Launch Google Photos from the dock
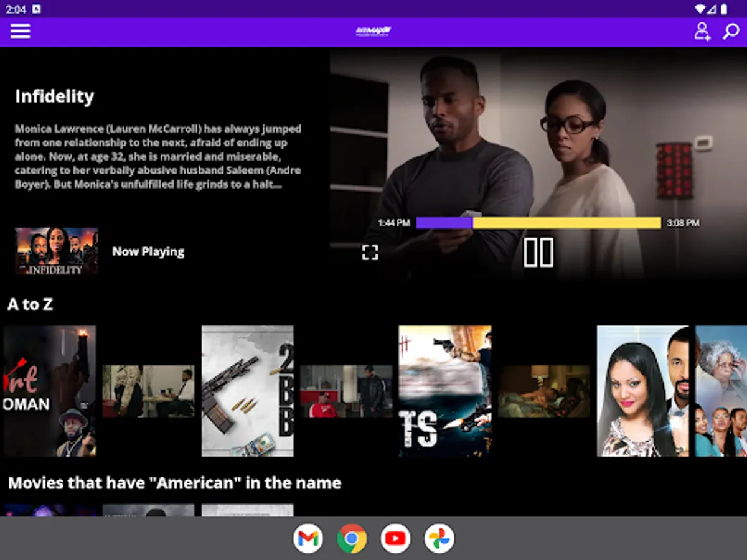The height and width of the screenshot is (560, 747). (439, 539)
